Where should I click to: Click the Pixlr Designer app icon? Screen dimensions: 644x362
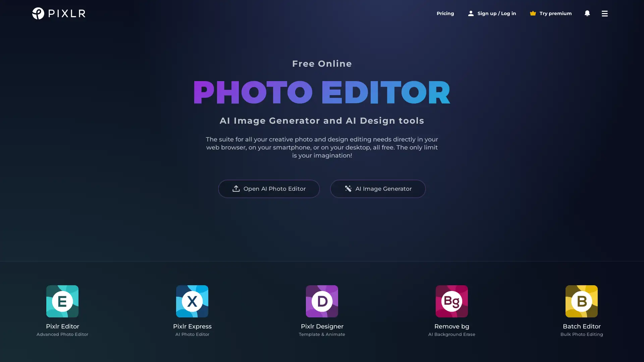coord(322,301)
